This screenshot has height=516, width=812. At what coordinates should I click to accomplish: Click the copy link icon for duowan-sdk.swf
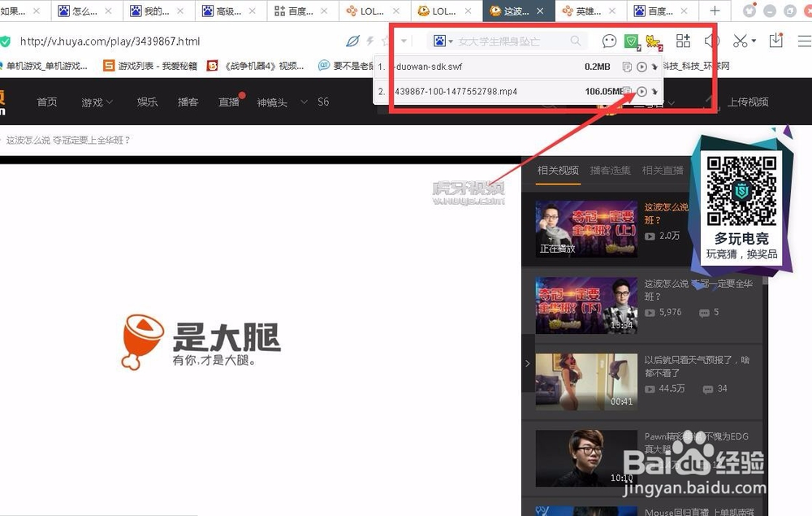pyautogui.click(x=627, y=67)
